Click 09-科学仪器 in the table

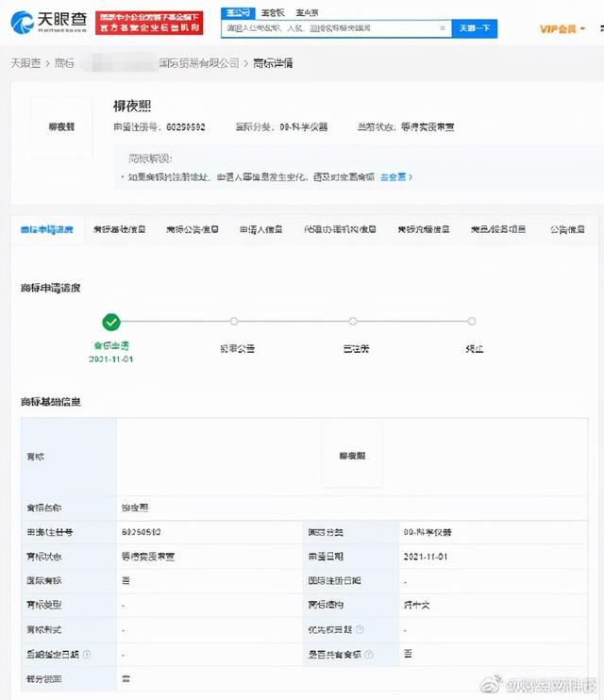[428, 532]
